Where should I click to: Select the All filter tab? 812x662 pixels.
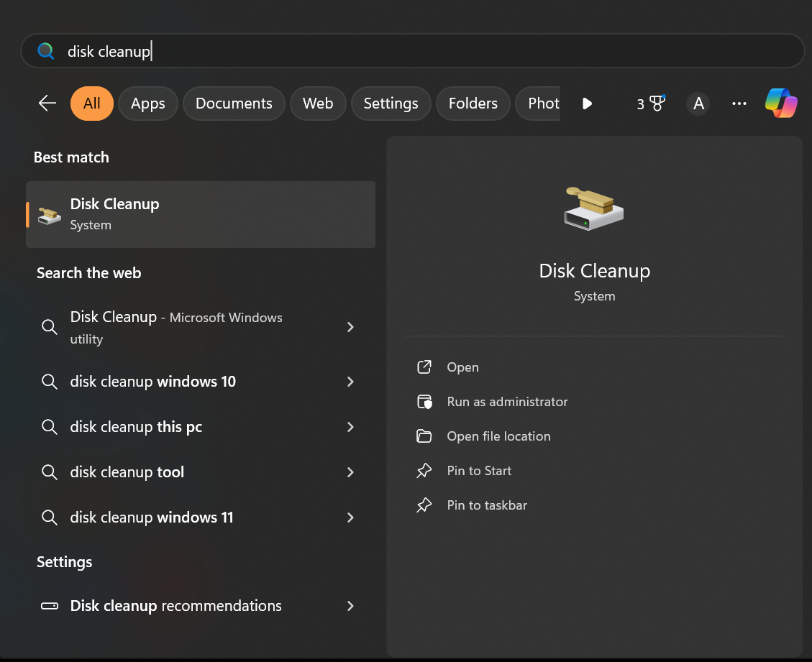tap(91, 104)
